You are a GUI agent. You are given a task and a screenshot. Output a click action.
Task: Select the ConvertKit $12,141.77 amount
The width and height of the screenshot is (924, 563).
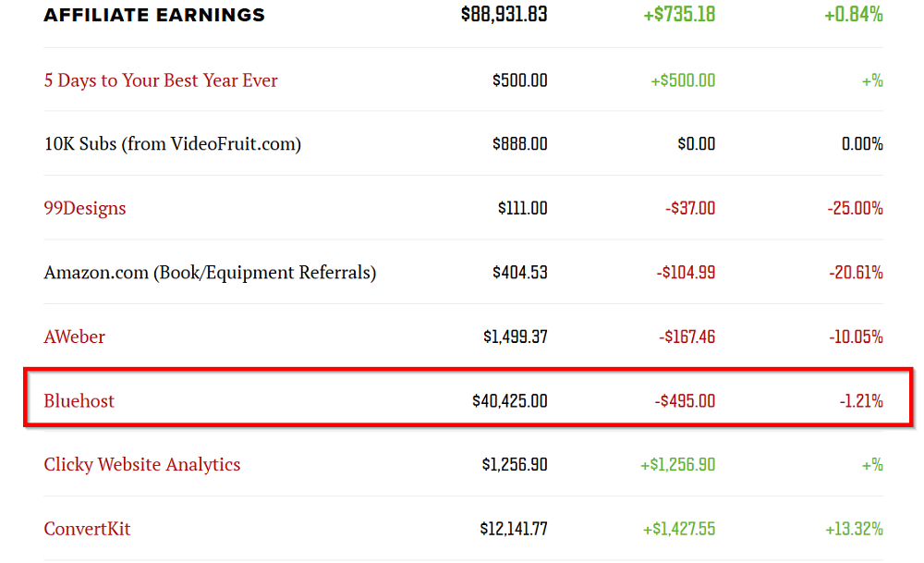513,529
